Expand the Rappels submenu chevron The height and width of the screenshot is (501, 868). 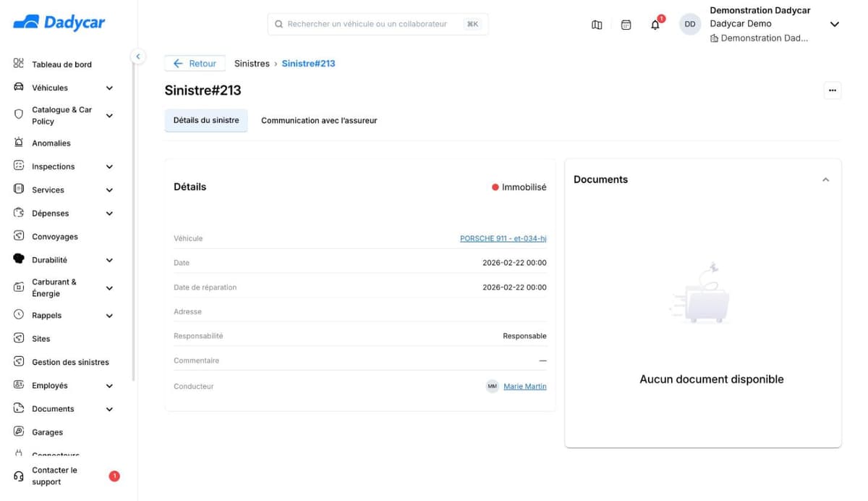(x=109, y=316)
